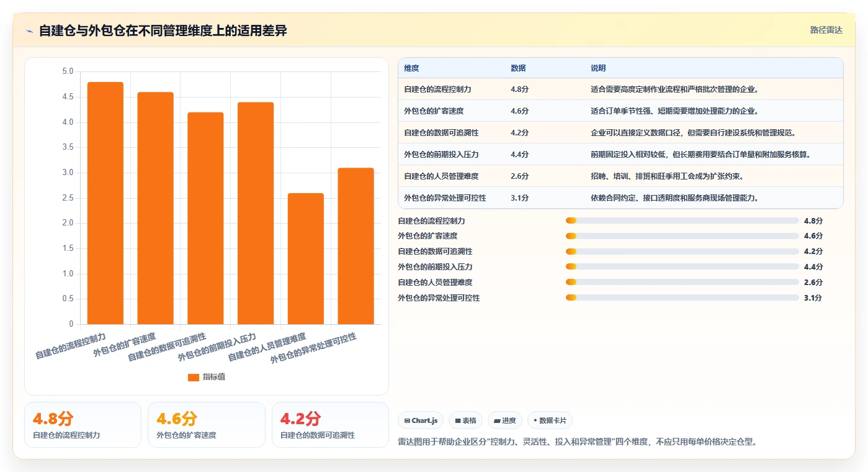Viewport: 868px width, 472px height.
Task: Click description 适合需要高度定制作业流程和严格批次管理的企业。
Action: click(675, 89)
